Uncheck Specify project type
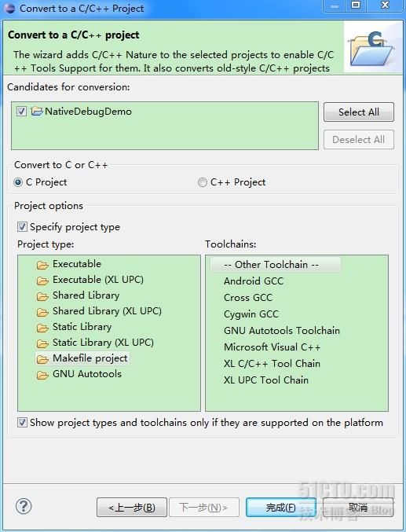This screenshot has width=406, height=532. [x=22, y=226]
